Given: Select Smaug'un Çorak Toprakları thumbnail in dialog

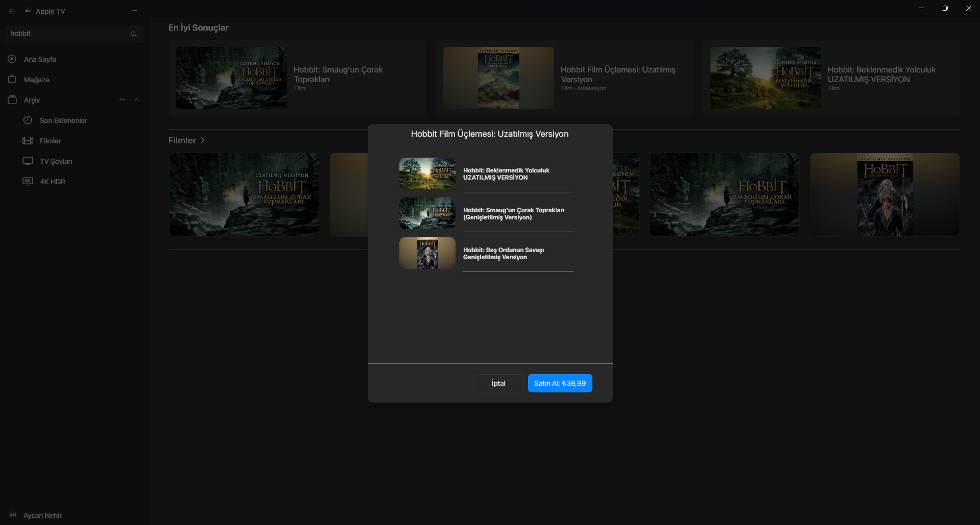Looking at the screenshot, I should (x=427, y=213).
